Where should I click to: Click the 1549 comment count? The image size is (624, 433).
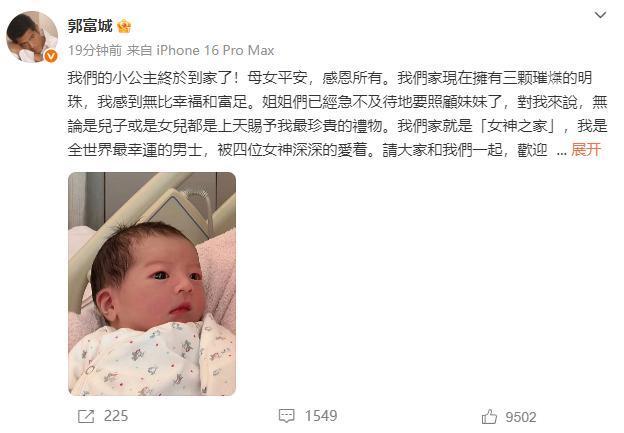click(321, 416)
